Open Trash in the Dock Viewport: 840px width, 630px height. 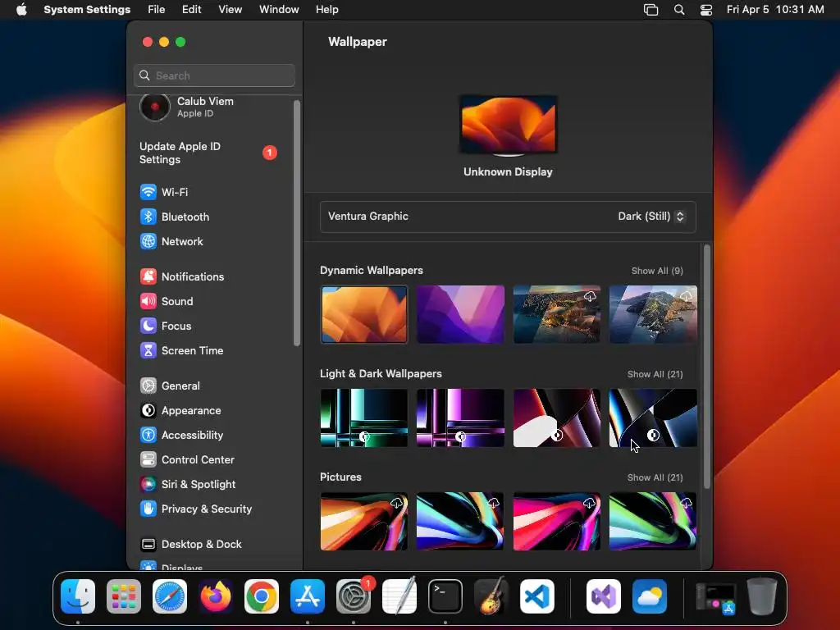762,596
